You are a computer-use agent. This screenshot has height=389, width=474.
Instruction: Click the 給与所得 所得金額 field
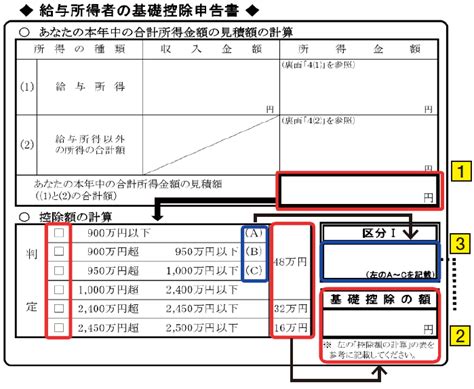(359, 87)
